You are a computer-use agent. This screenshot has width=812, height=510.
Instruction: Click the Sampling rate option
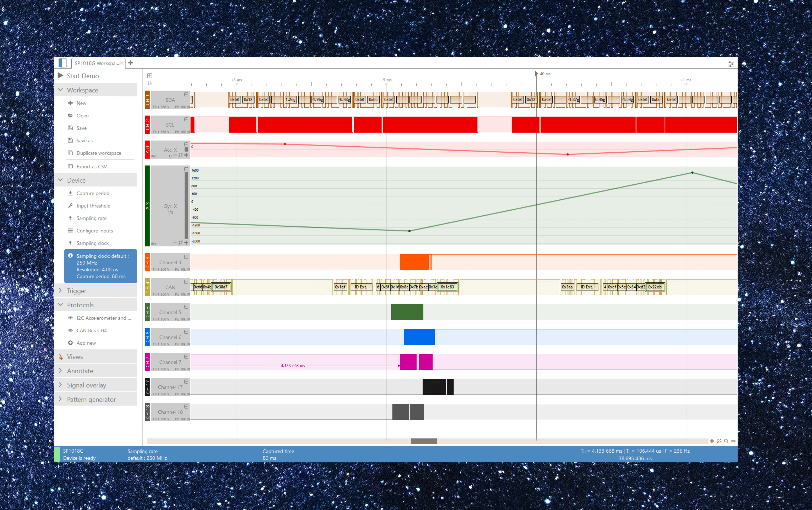coord(91,218)
